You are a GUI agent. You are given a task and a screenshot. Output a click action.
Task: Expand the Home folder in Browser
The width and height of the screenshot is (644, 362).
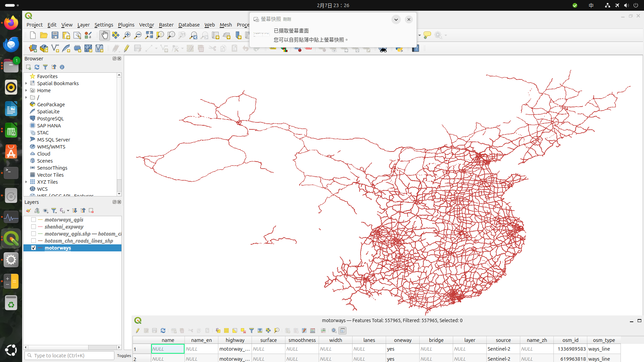coord(26,90)
